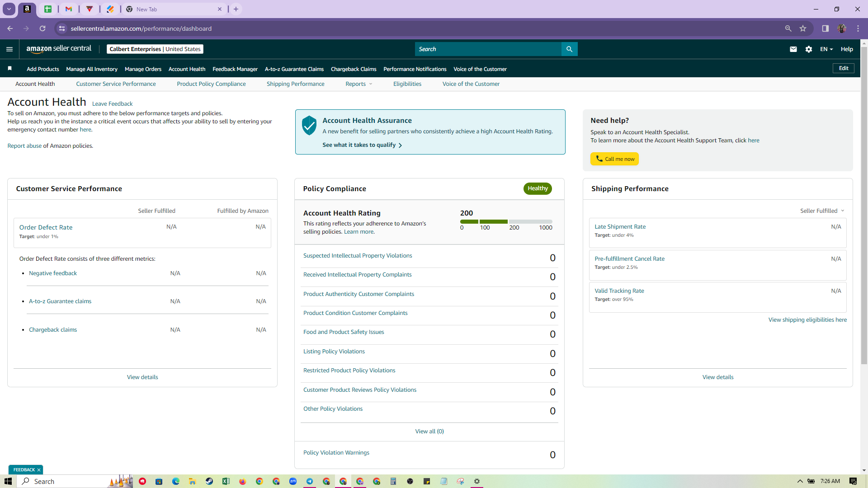This screenshot has height=488, width=868.
Task: Dismiss the FEEDBACK widget with X
Action: coord(39,470)
